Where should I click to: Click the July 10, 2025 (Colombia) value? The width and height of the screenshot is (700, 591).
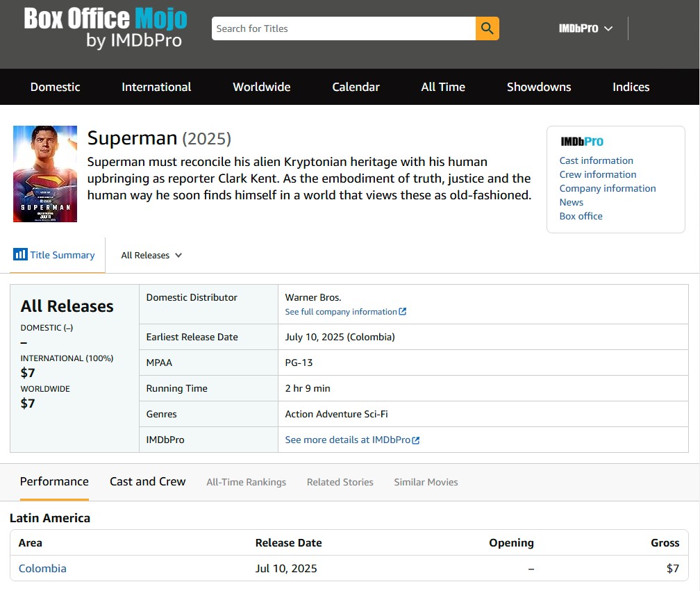[340, 337]
